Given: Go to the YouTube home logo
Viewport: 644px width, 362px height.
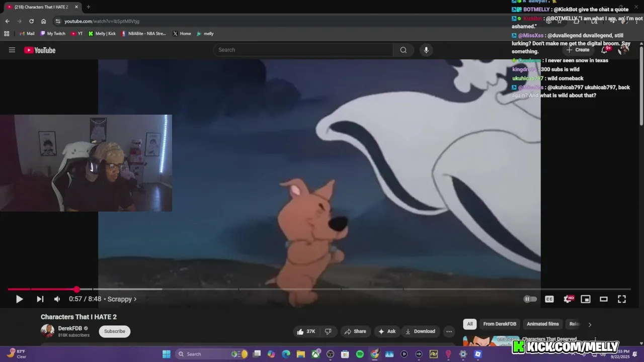Looking at the screenshot, I should (x=40, y=50).
